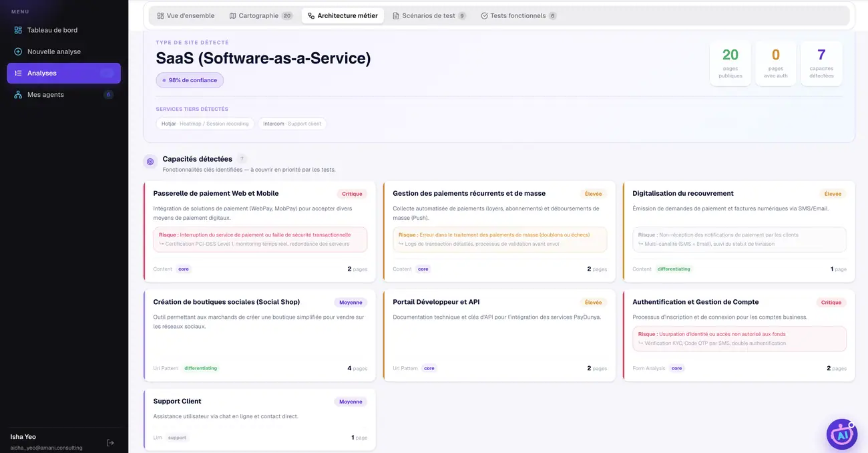868x453 pixels.
Task: Open the Passerelle de paiement Web et Mobile card
Action: pyautogui.click(x=260, y=231)
